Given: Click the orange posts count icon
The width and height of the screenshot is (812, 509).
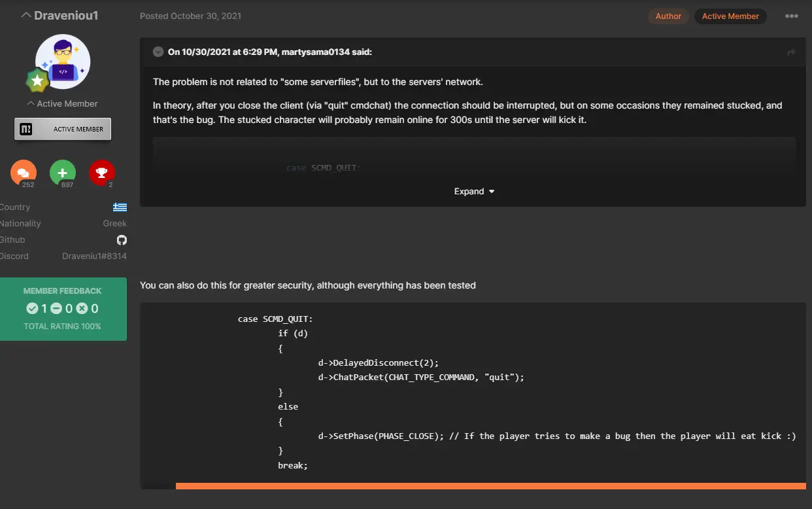Looking at the screenshot, I should pos(24,173).
